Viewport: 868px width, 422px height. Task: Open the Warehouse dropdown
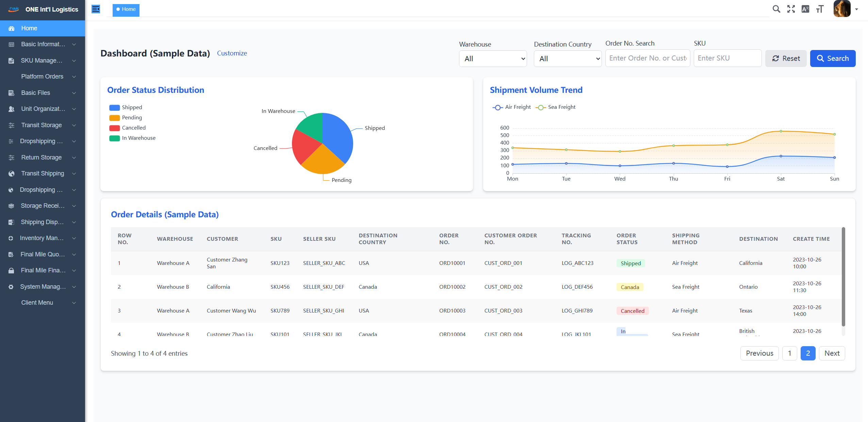[x=493, y=58]
